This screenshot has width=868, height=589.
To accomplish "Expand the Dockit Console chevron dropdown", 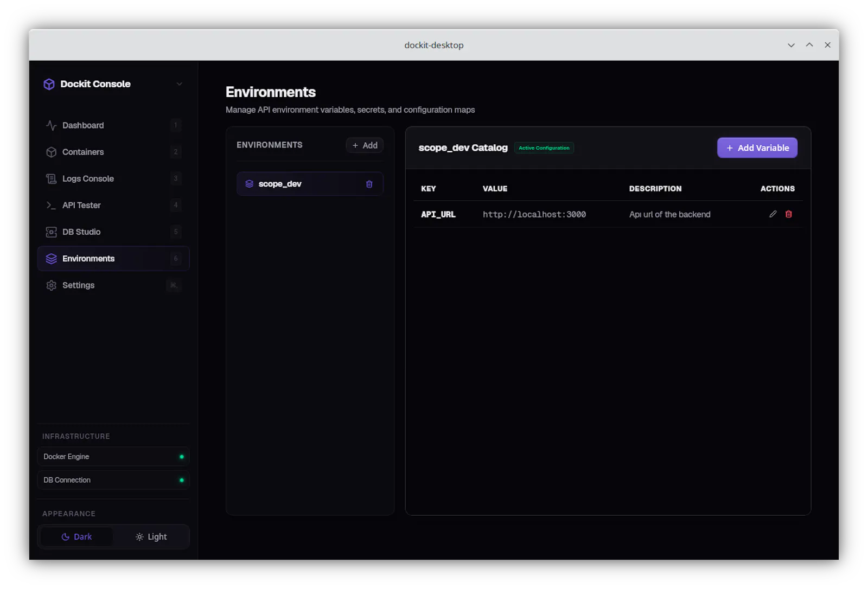I will [x=179, y=84].
